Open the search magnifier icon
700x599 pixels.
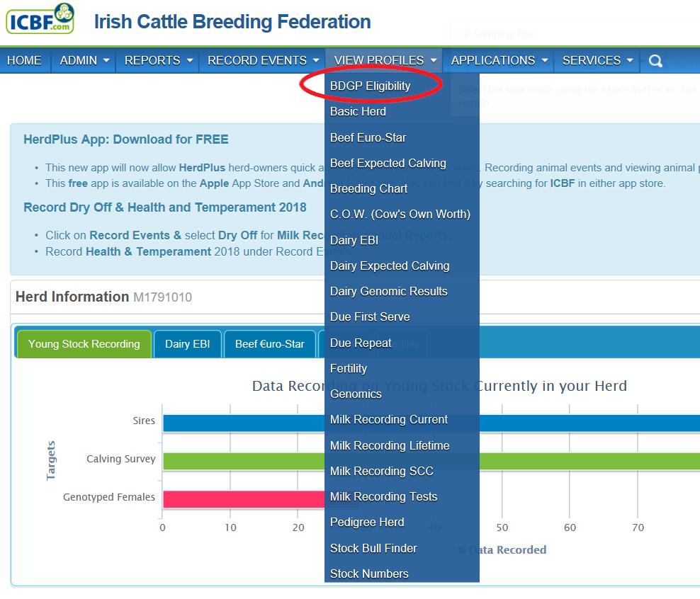[655, 61]
